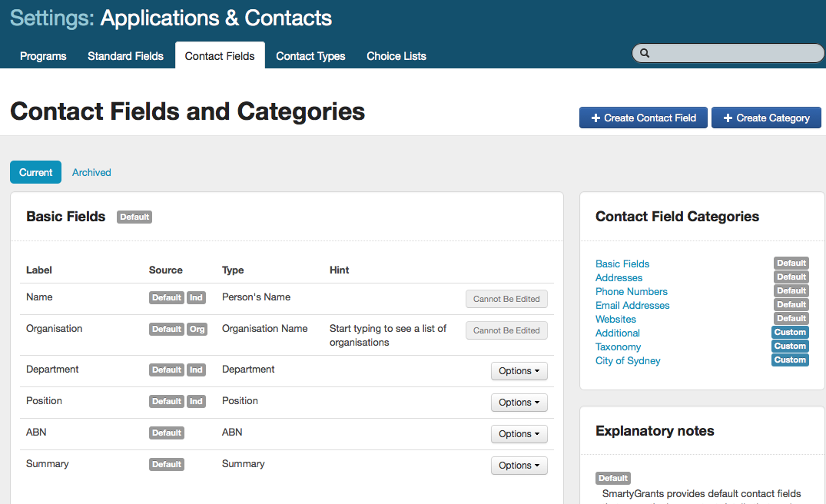Show the Archived contact fields
The width and height of the screenshot is (826, 504).
(91, 173)
